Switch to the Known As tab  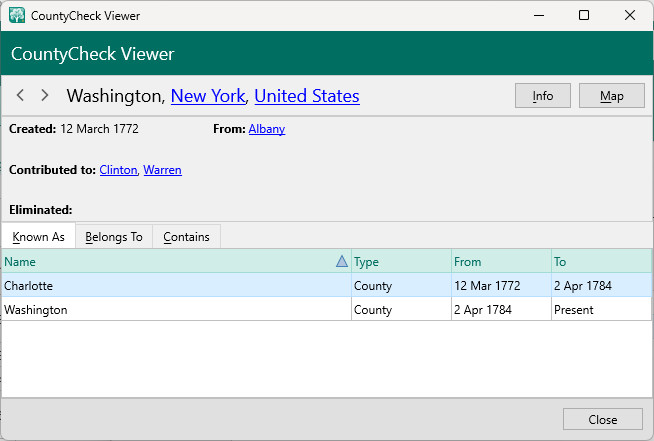click(x=38, y=237)
